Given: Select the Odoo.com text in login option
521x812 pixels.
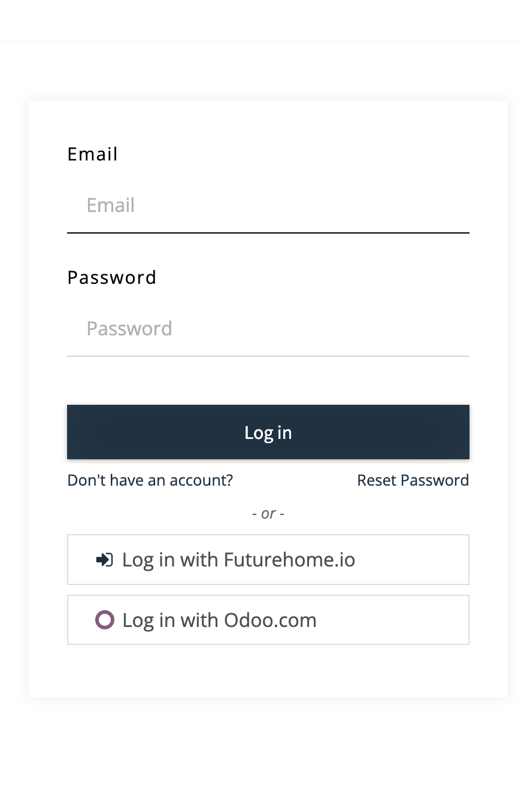Looking at the screenshot, I should (270, 620).
